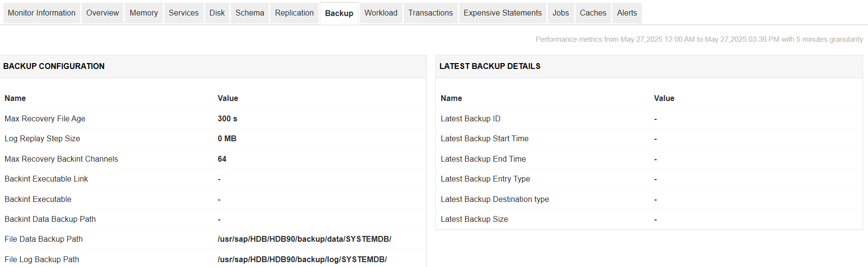This screenshot has width=868, height=267.
Task: Open the Workload tab
Action: click(x=381, y=13)
